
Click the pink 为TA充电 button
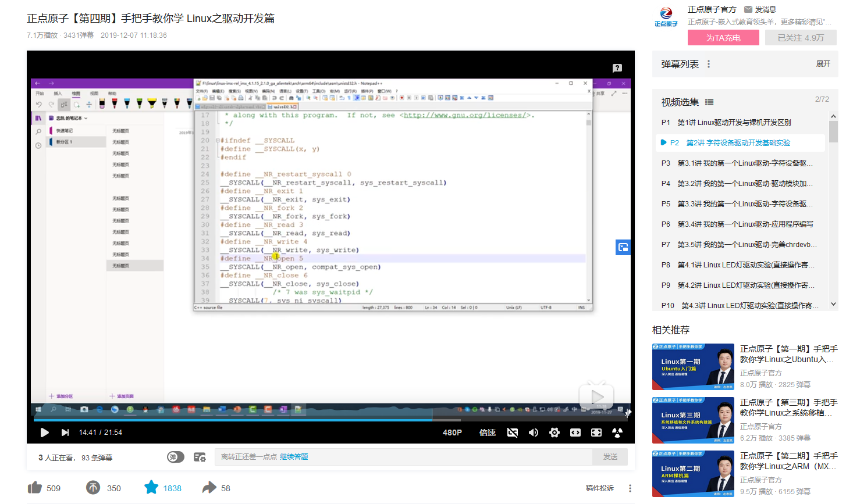723,38
